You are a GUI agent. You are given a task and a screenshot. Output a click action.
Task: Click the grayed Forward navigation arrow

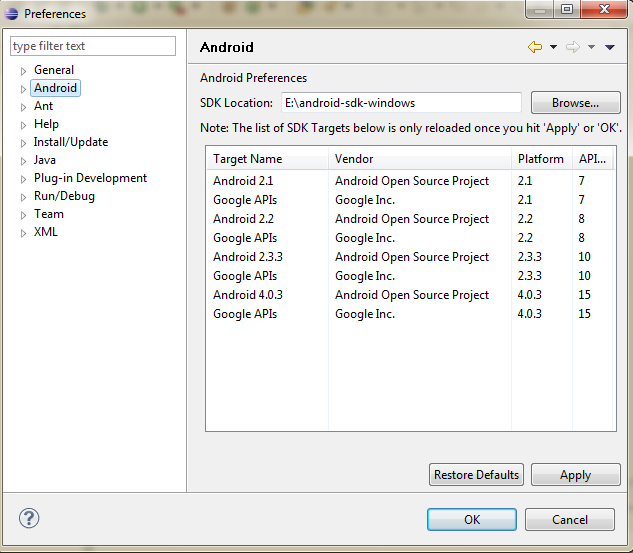[x=572, y=47]
